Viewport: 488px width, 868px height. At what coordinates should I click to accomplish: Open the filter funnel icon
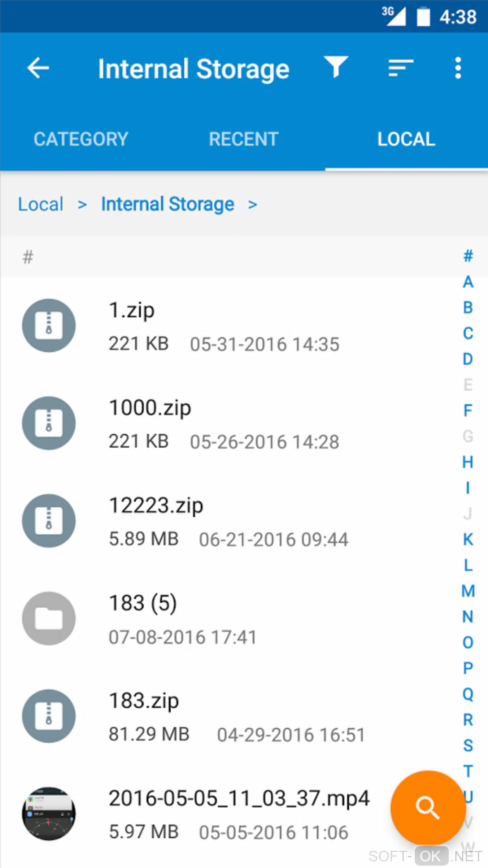(336, 67)
